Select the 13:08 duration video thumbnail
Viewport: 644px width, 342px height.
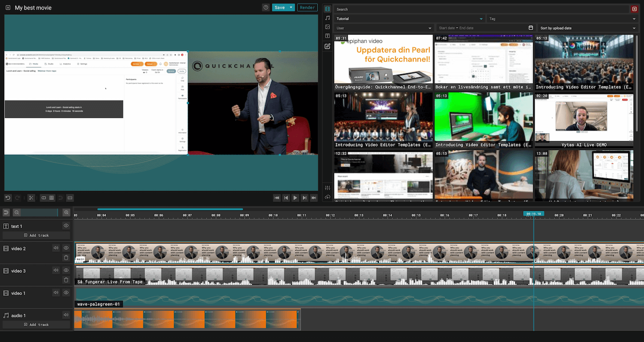[x=584, y=176]
